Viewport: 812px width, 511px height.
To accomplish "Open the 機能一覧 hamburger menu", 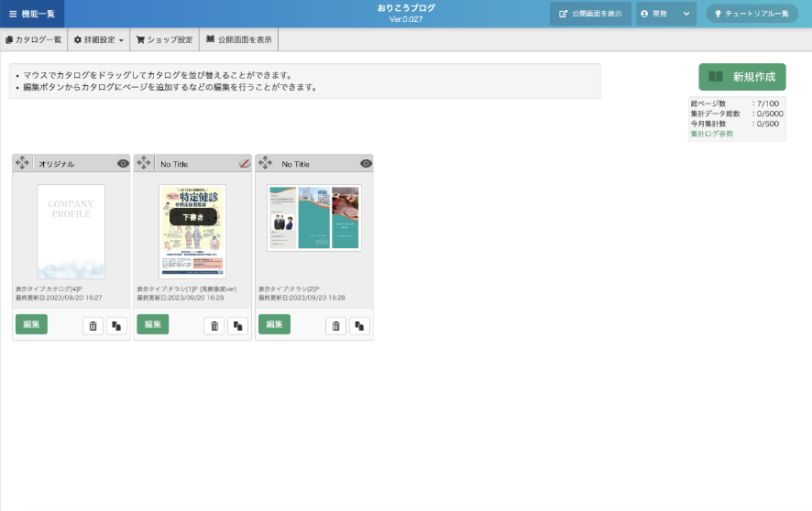I will (x=32, y=14).
